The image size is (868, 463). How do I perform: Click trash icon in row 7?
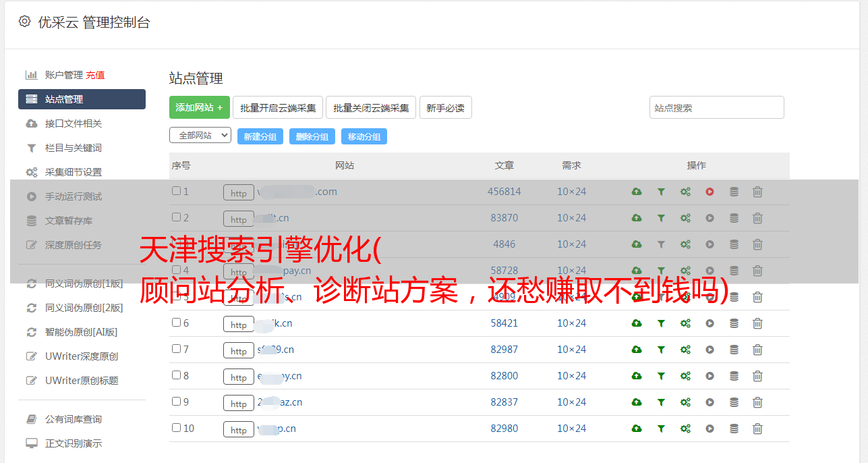click(x=757, y=350)
